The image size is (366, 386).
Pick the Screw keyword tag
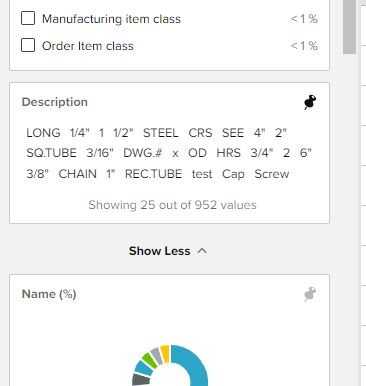[272, 174]
